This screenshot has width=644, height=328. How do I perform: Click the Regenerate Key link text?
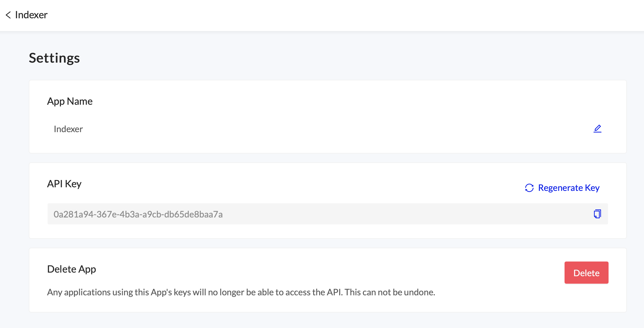pos(569,188)
